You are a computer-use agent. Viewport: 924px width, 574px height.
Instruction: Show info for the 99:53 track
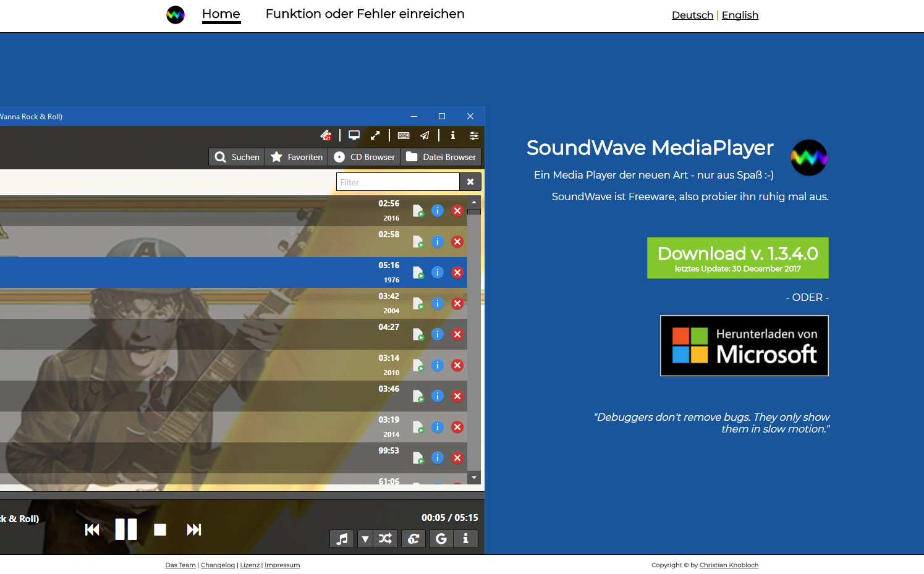(438, 458)
